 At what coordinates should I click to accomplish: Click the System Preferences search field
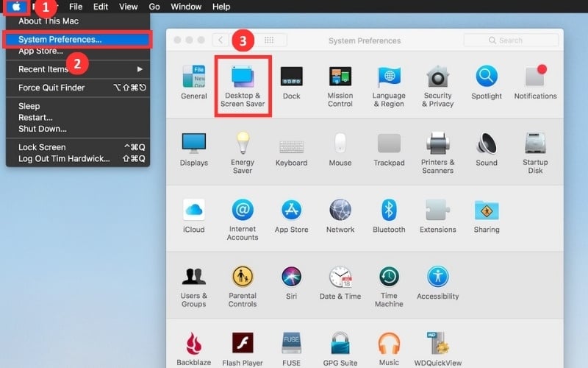511,40
